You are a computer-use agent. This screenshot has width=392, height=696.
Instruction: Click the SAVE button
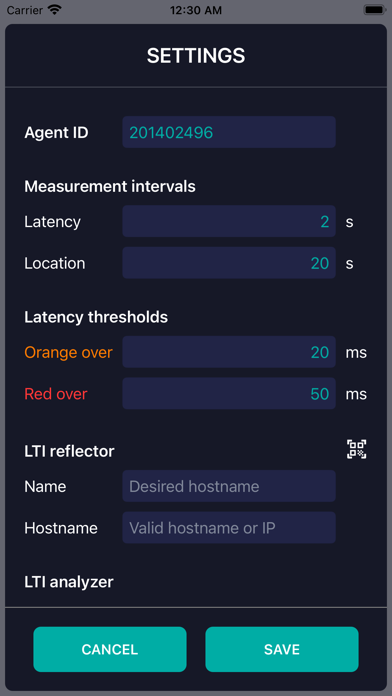click(282, 649)
